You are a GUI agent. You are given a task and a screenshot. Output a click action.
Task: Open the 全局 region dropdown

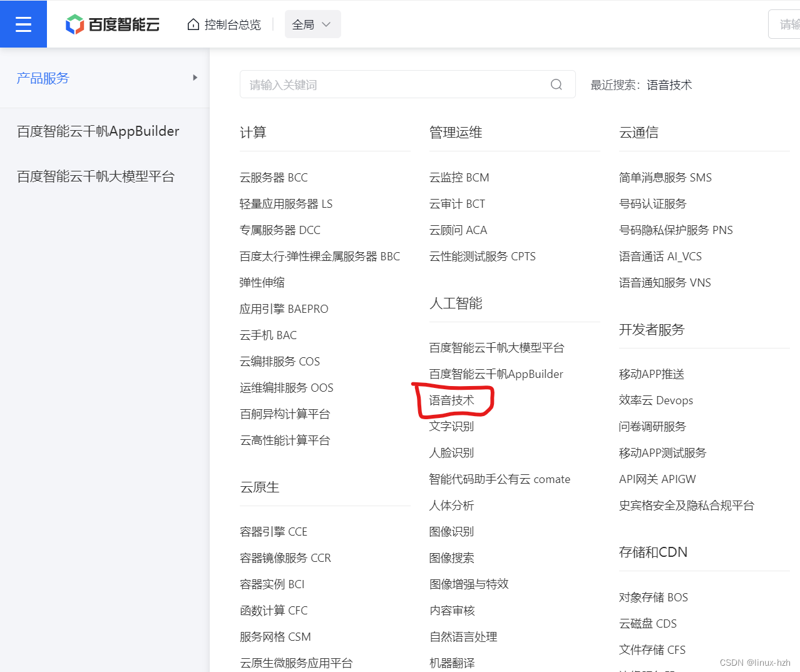[x=313, y=24]
